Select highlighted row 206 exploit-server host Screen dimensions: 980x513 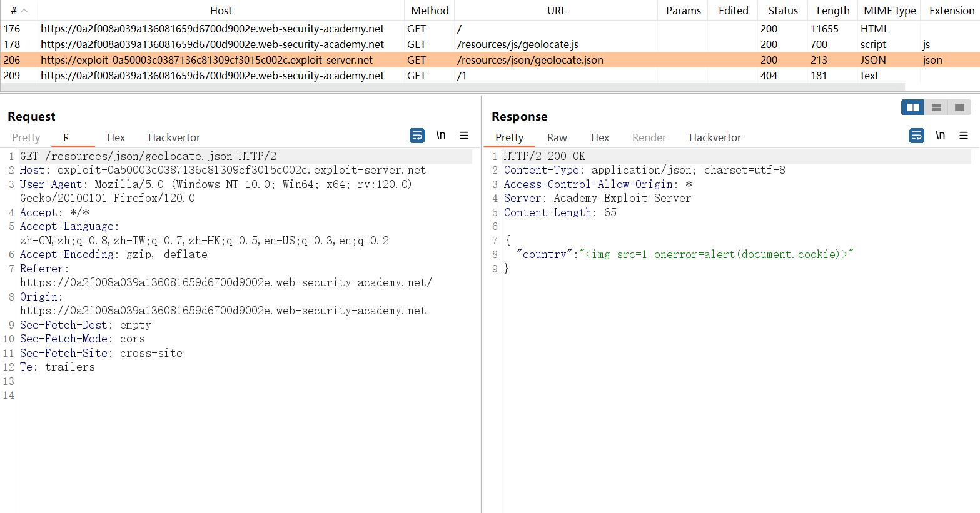pyautogui.click(x=490, y=60)
